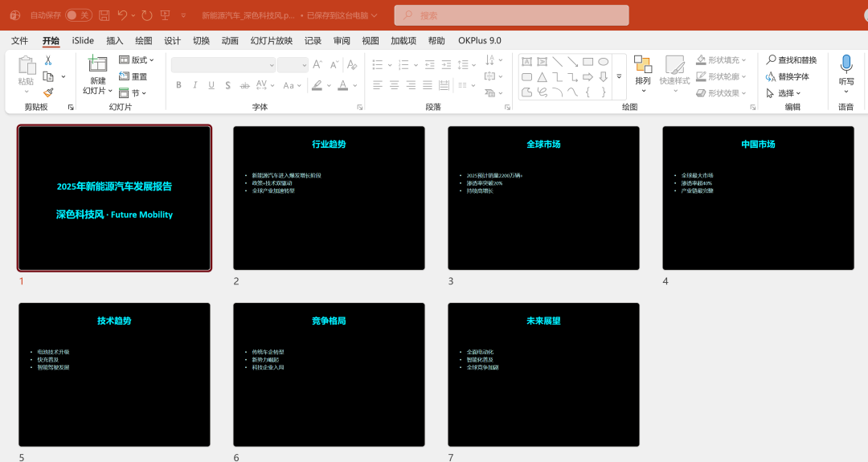Open the Character Spacing AV dropdown

pos(265,85)
